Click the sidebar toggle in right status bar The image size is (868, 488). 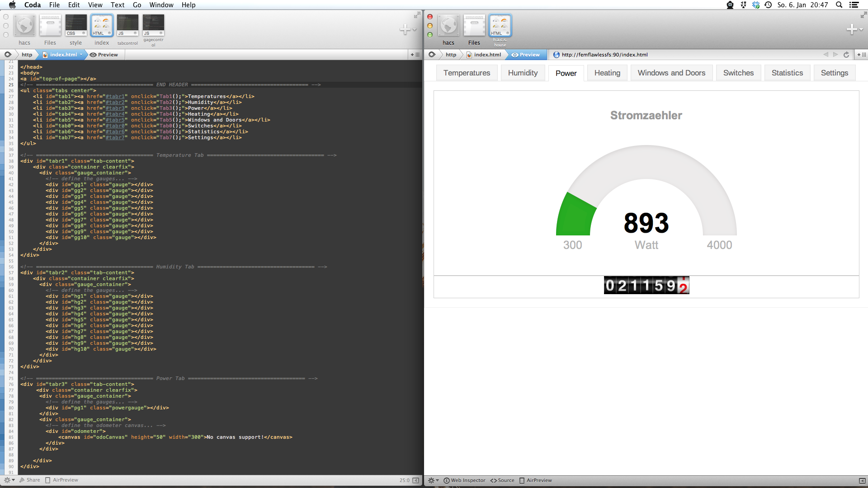click(x=862, y=480)
